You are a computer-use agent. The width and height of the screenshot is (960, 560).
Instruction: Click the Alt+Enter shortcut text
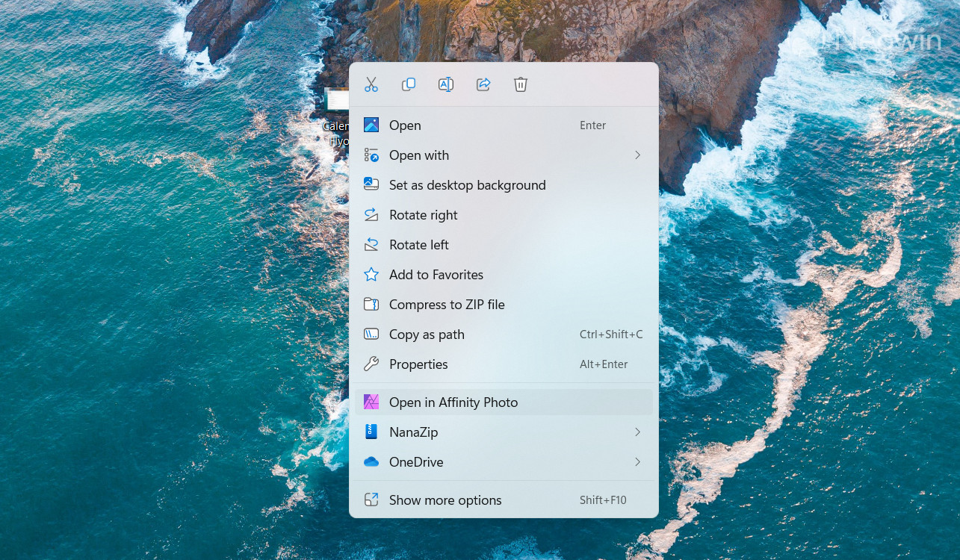[604, 364]
